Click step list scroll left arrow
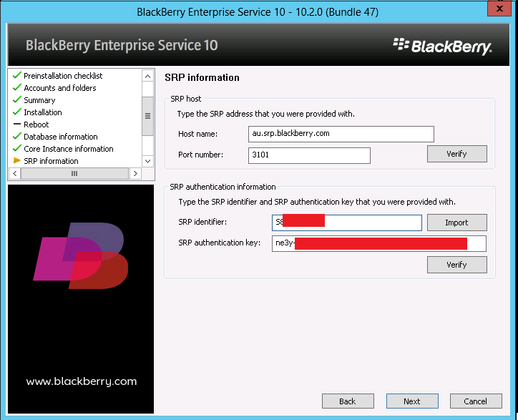The width and height of the screenshot is (518, 420). click(15, 173)
